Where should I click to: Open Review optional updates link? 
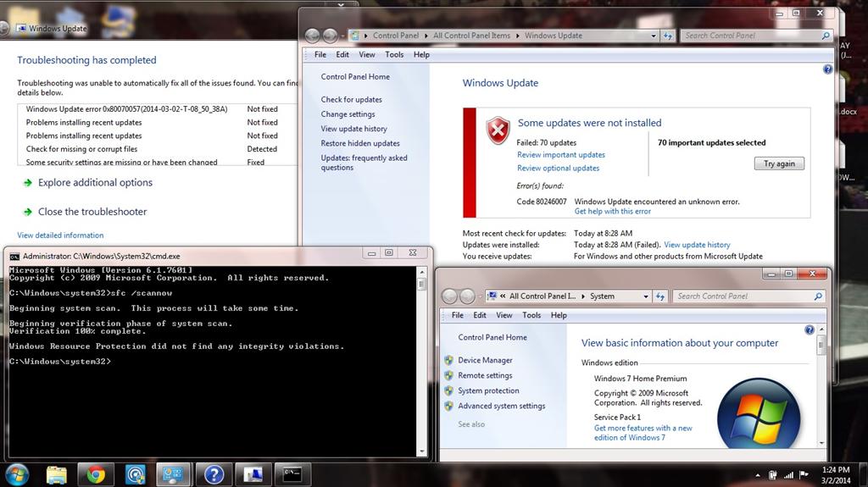[x=558, y=168]
